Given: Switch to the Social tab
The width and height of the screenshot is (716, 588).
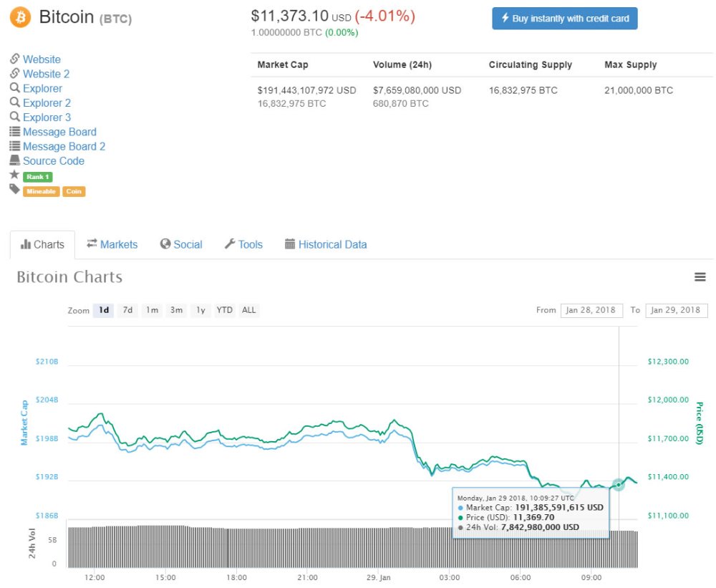Looking at the screenshot, I should pos(181,244).
